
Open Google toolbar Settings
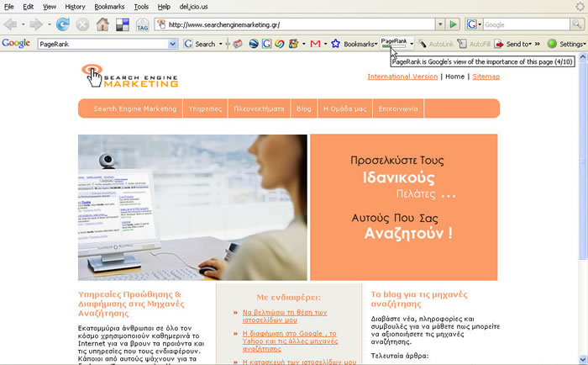(x=566, y=44)
